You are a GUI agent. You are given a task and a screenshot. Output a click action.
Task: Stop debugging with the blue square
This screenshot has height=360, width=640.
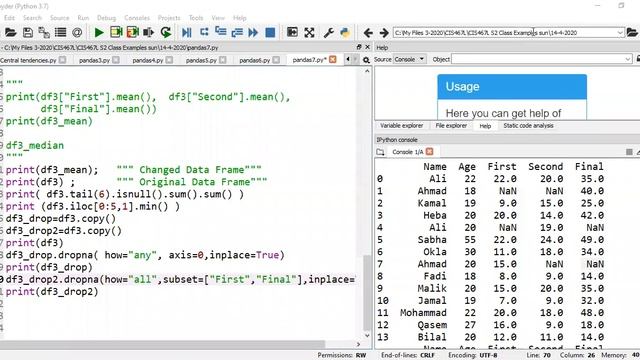(270, 32)
